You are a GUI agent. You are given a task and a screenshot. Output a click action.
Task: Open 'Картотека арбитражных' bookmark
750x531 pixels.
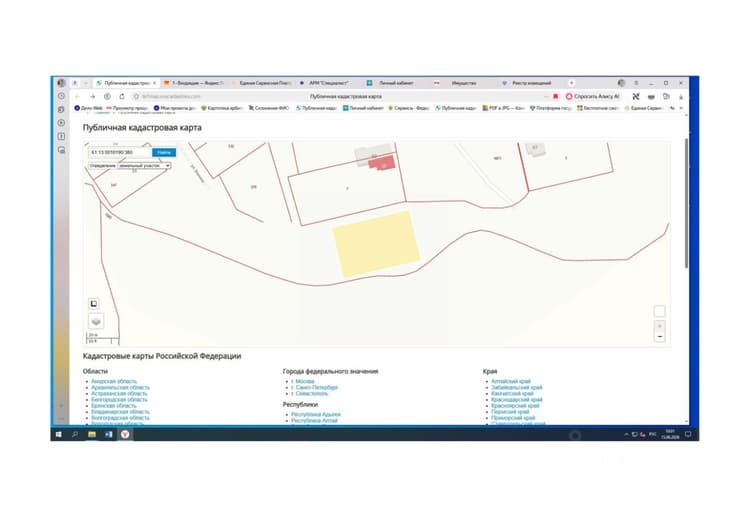click(x=222, y=109)
